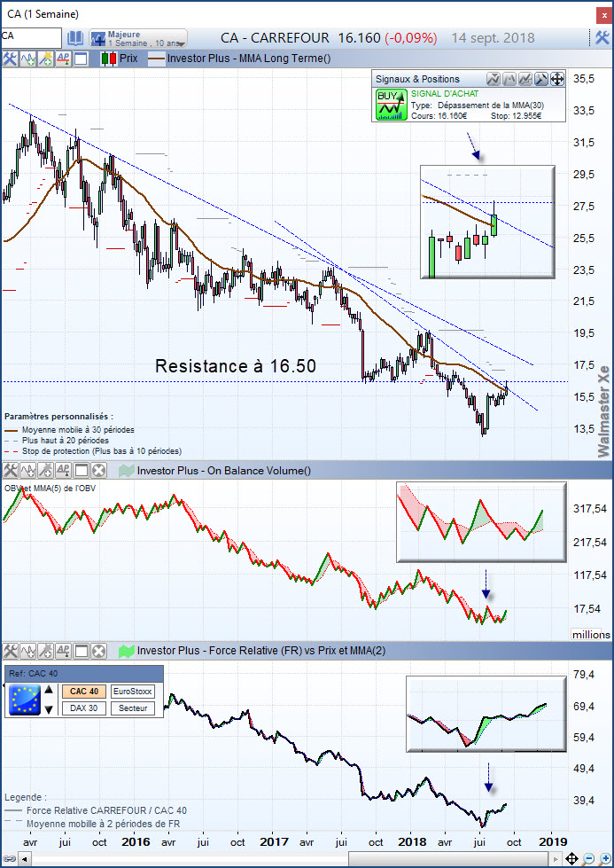Click the left arrow of horizontal scrollbar
The height and width of the screenshot is (868, 614).
coord(24,859)
